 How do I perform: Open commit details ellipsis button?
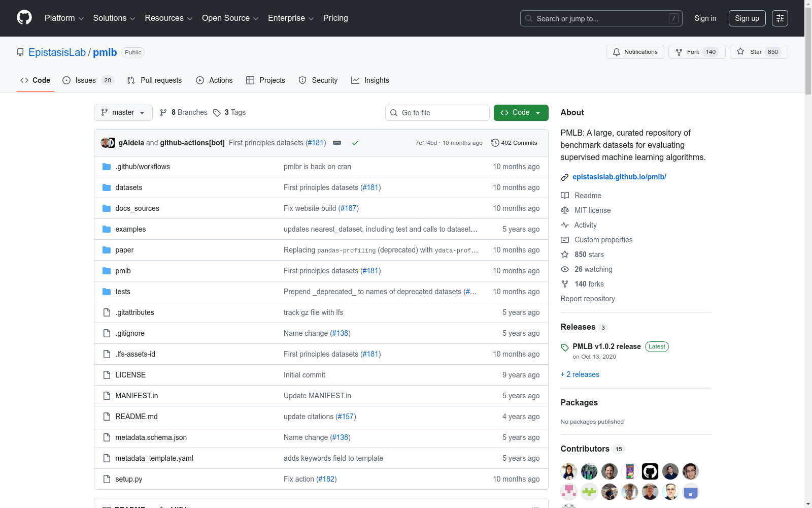point(337,143)
